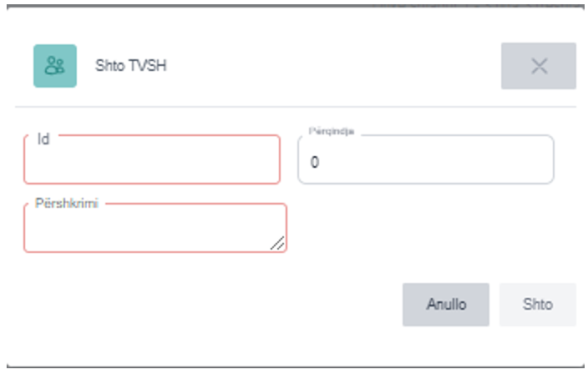Click the Përqindja label
Screen dimensions: 588x374
(332, 133)
